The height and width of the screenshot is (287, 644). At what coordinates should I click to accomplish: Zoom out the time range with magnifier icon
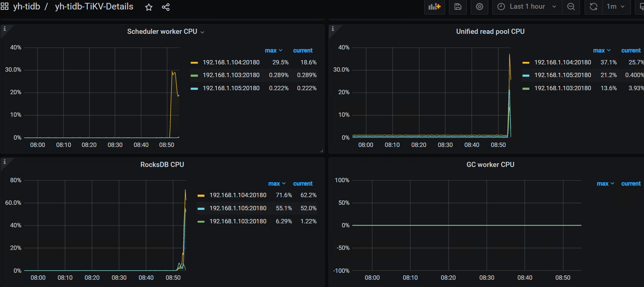point(571,7)
